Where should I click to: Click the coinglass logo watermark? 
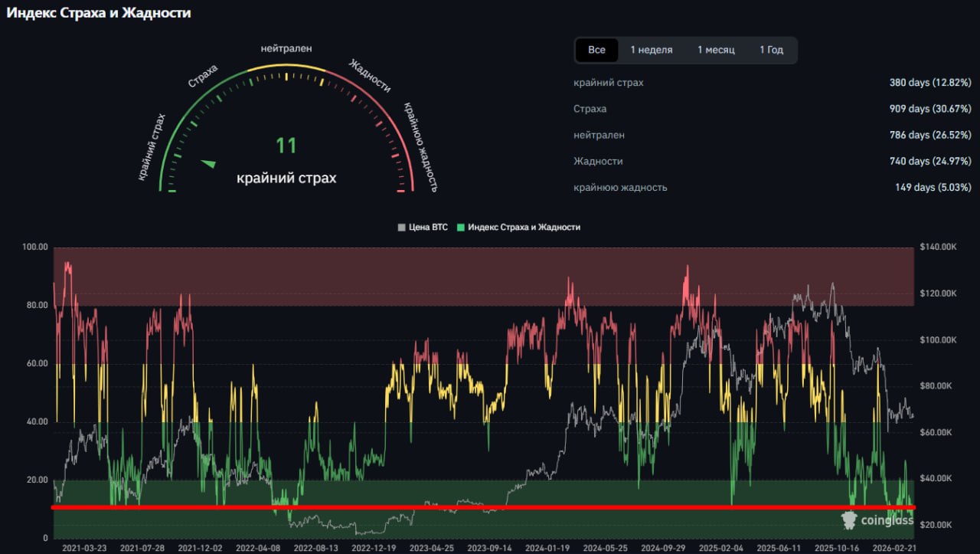[877, 520]
